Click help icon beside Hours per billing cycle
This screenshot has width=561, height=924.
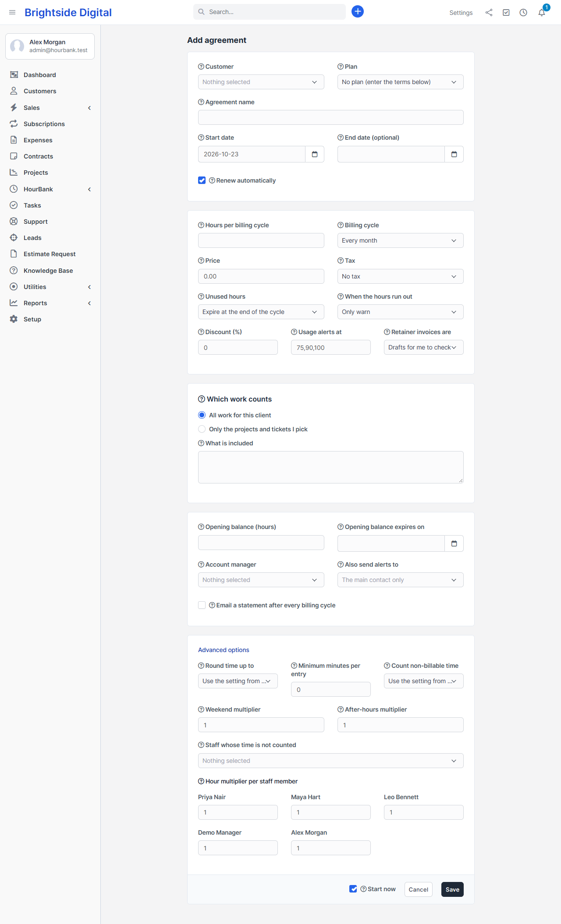(x=201, y=225)
